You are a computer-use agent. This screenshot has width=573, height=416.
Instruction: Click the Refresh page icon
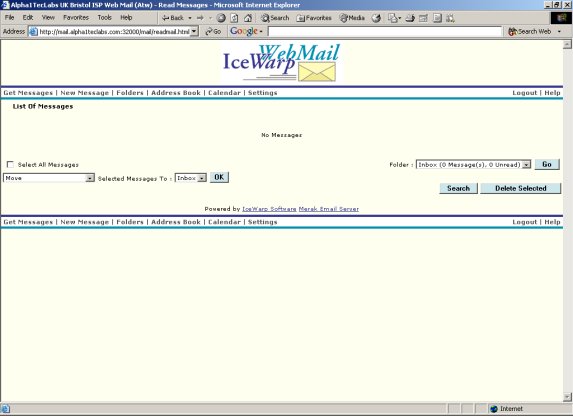click(234, 18)
